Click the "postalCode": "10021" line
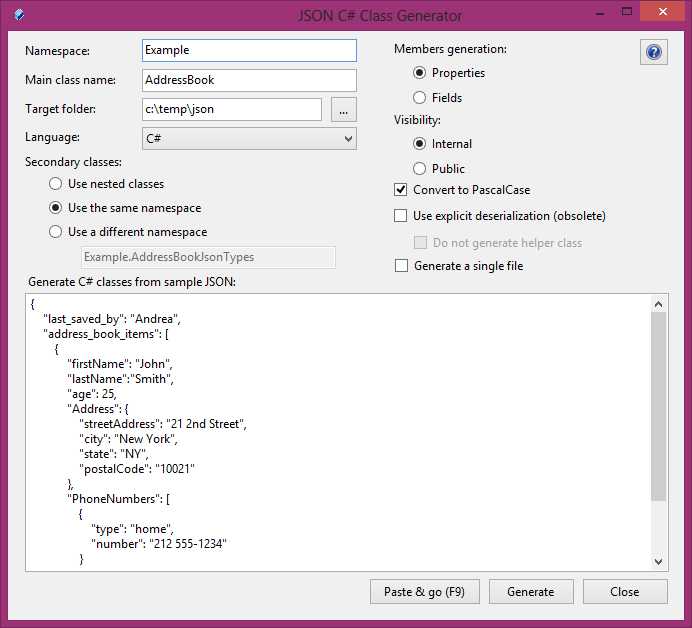Viewport: 692px width, 628px height. click(137, 469)
